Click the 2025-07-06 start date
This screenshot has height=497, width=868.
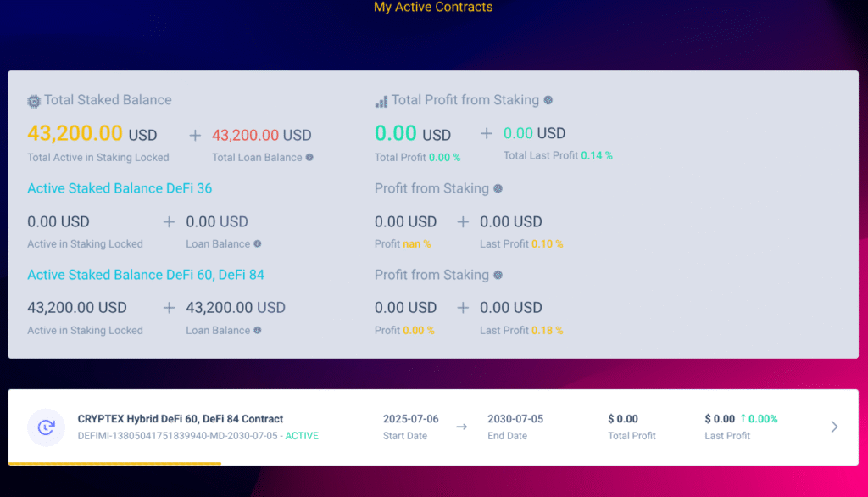(411, 419)
